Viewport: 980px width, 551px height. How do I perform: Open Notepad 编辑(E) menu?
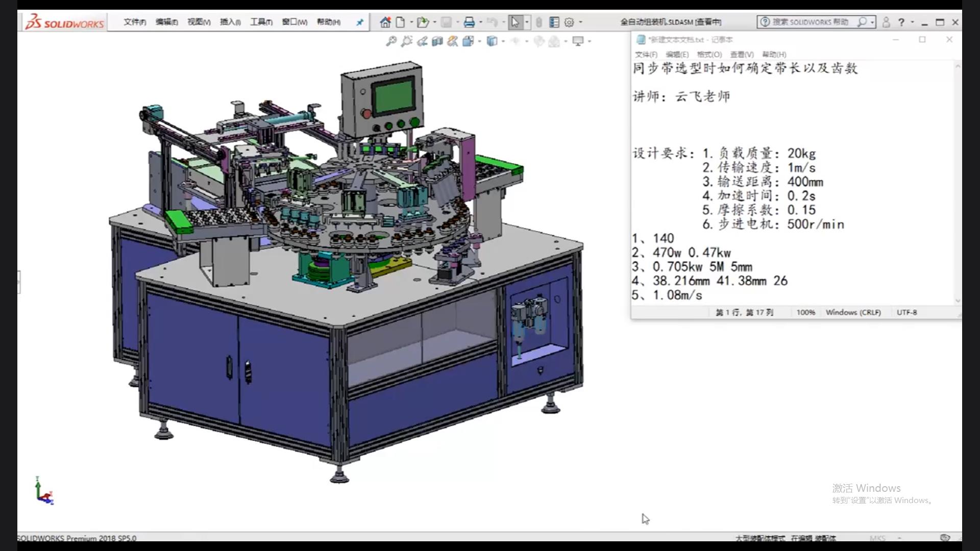[x=677, y=55]
